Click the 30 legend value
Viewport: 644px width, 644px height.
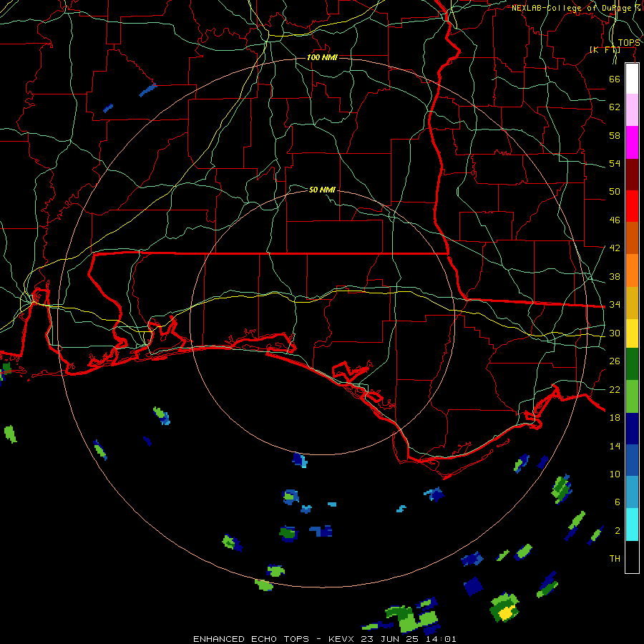point(615,333)
